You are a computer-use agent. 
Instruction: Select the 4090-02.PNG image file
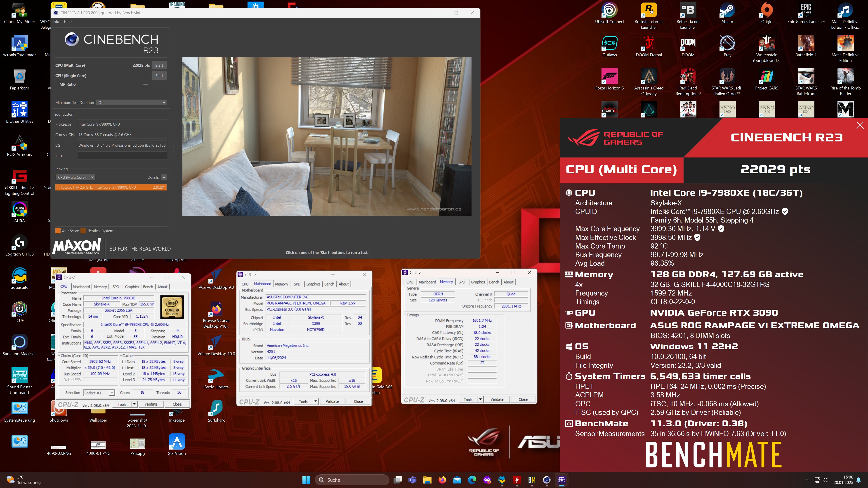pos(59,450)
